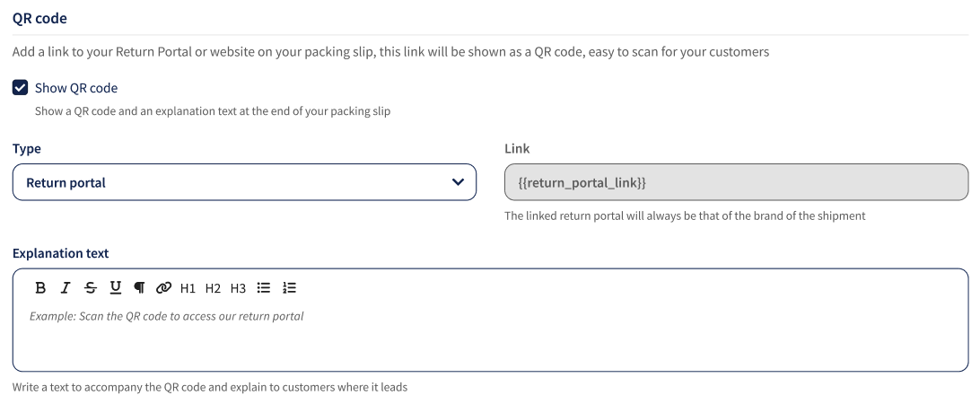Click the "Link" field label

click(517, 149)
